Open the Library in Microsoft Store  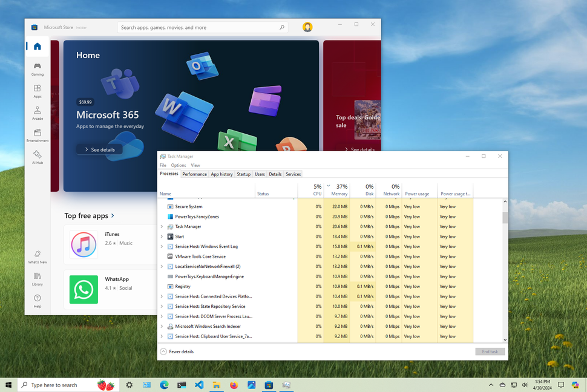(x=37, y=280)
